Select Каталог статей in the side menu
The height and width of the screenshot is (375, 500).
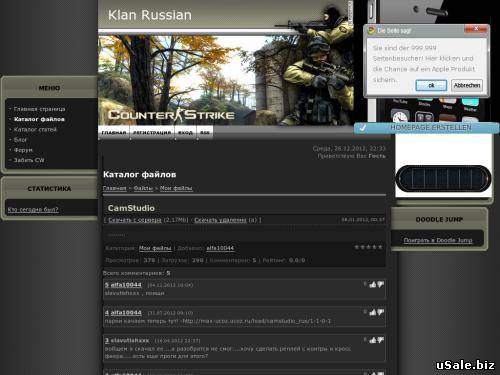click(x=35, y=129)
